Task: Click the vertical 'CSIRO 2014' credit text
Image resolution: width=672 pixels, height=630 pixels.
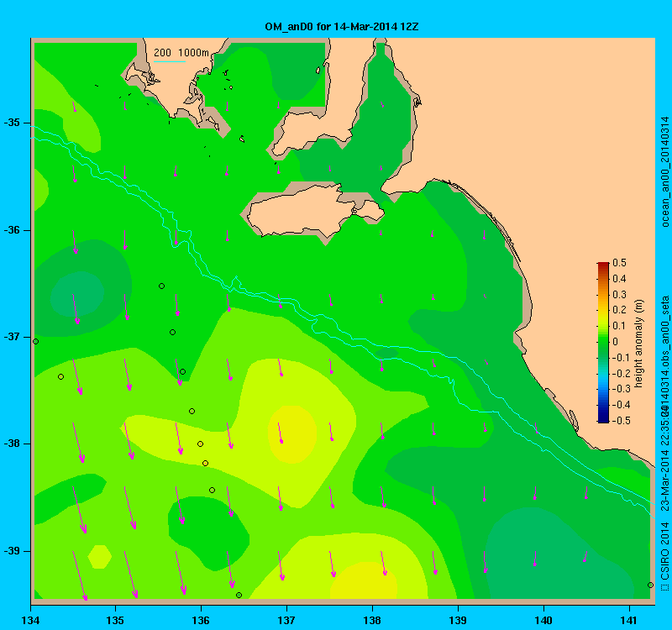Action: [664, 551]
